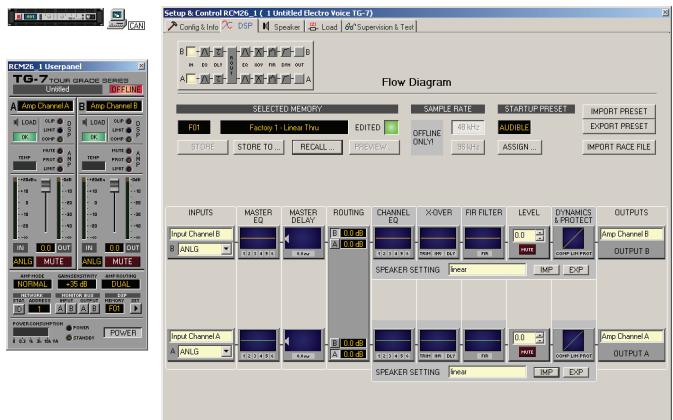The height and width of the screenshot is (420, 673).
Task: Open Input Channel A ANLG source dropdown
Action: click(x=226, y=351)
